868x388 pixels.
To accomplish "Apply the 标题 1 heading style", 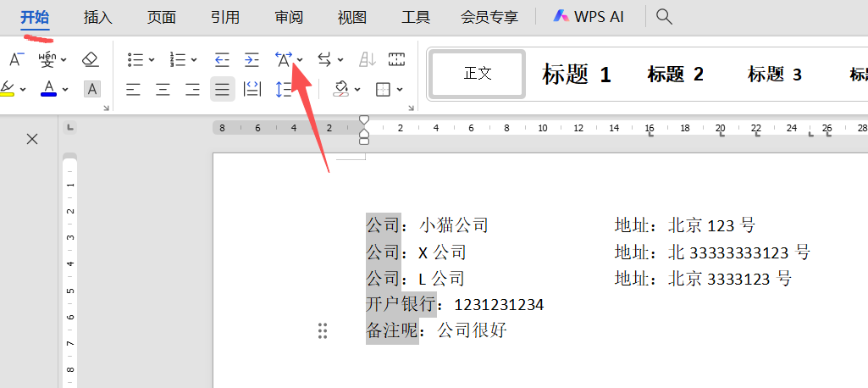I will [x=577, y=75].
